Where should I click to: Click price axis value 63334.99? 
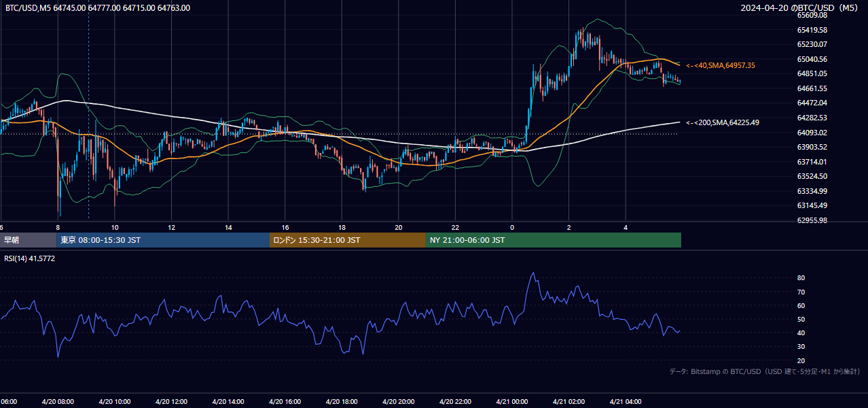coord(812,191)
